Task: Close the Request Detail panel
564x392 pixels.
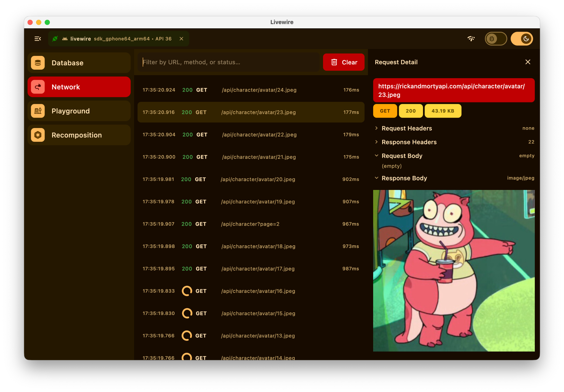Action: (528, 62)
